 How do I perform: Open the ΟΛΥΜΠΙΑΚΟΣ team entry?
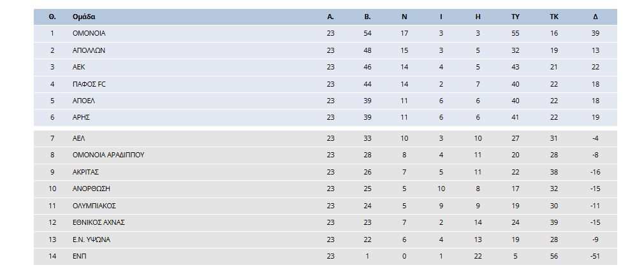tap(94, 206)
